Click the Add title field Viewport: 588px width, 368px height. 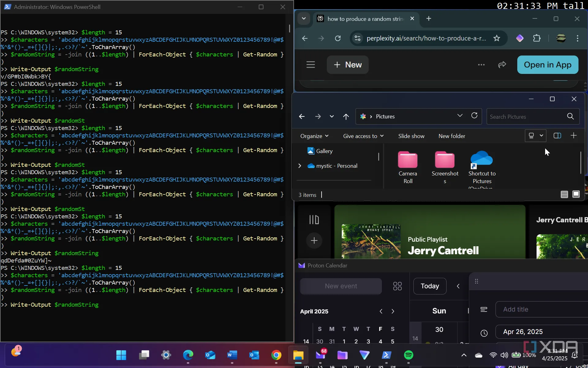pyautogui.click(x=542, y=309)
